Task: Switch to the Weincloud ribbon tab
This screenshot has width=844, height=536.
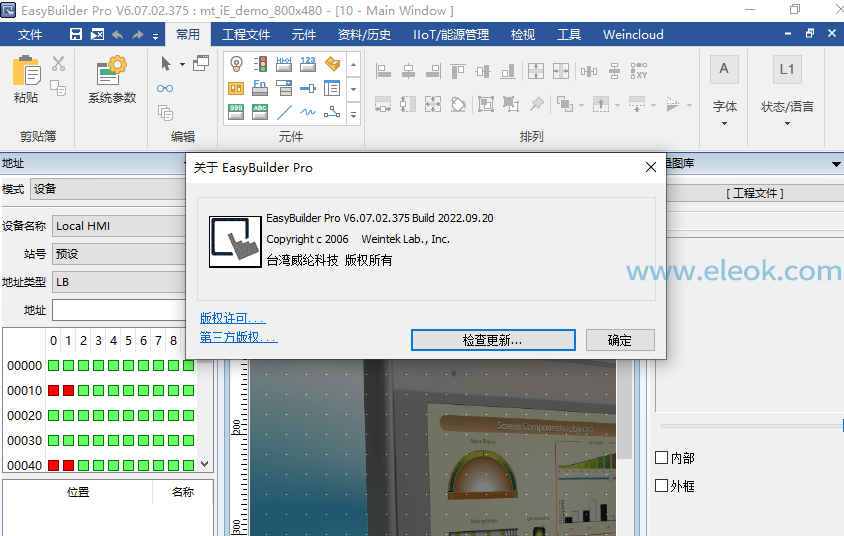Action: tap(633, 34)
